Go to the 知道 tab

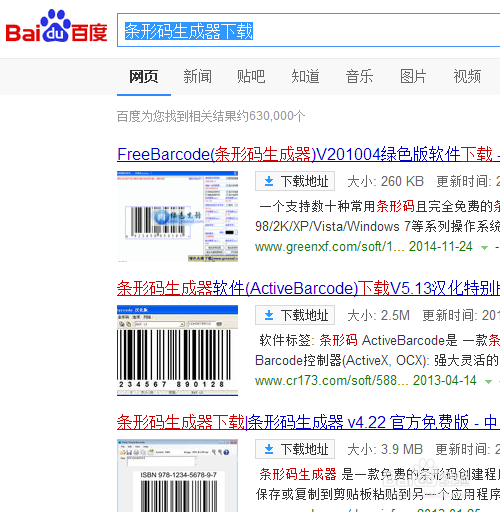[305, 77]
